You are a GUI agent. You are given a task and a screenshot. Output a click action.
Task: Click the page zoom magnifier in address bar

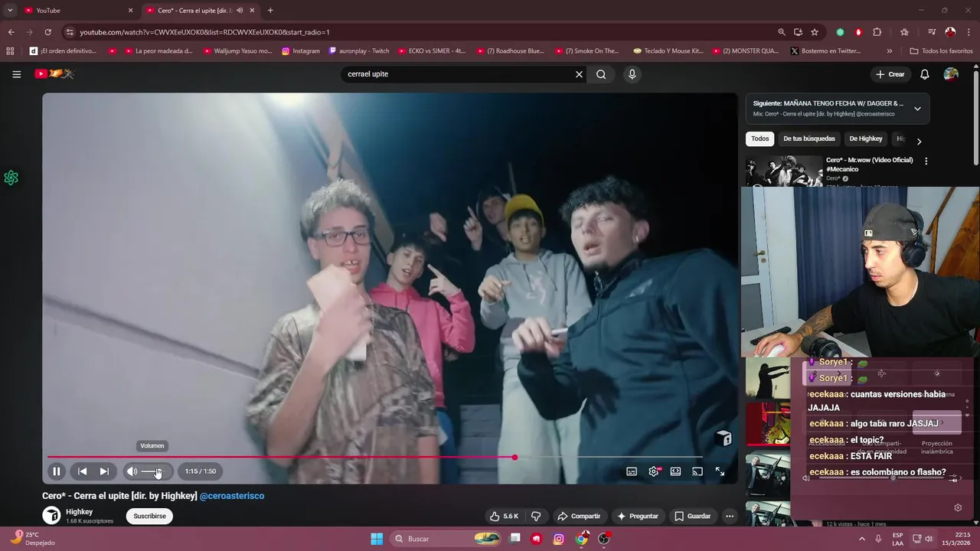click(x=781, y=32)
